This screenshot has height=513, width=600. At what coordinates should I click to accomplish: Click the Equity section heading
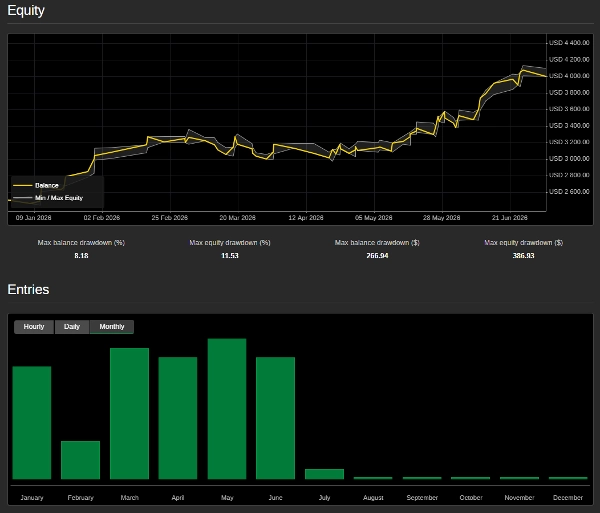click(26, 10)
